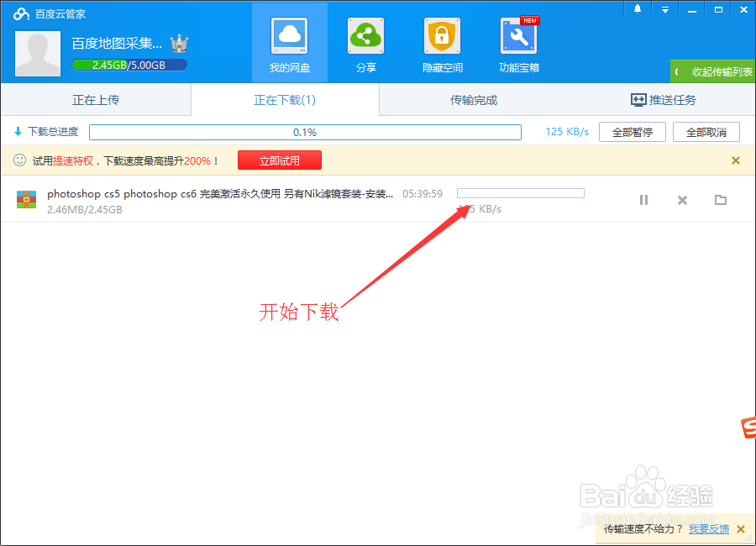Screen dimensions: 756x546
Task: Click the Sogou input method icon
Action: click(x=748, y=427)
